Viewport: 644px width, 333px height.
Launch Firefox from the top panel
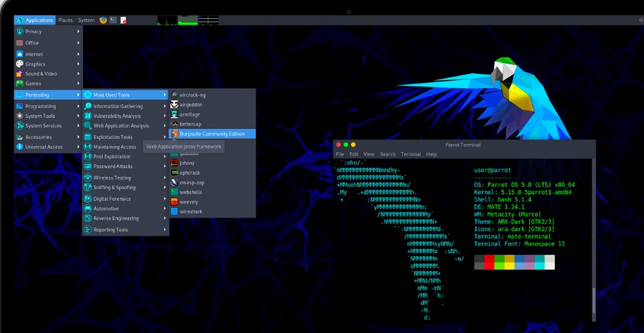point(103,20)
